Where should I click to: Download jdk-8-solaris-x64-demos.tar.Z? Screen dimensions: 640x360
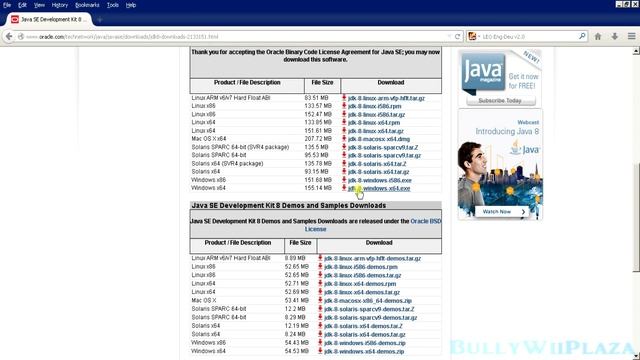pyautogui.click(x=363, y=326)
